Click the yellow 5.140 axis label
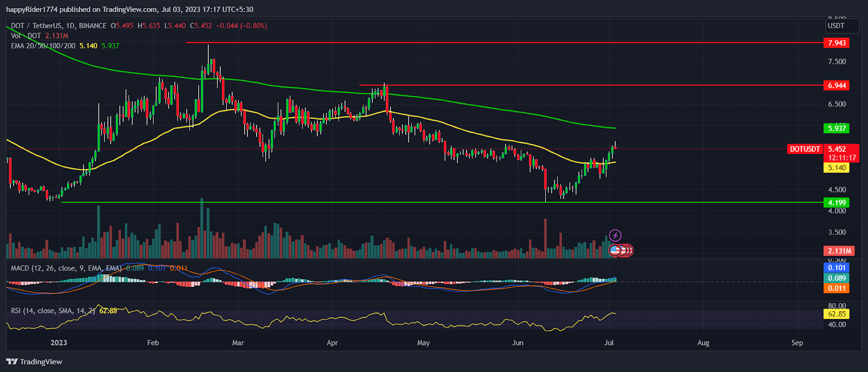 click(x=837, y=168)
